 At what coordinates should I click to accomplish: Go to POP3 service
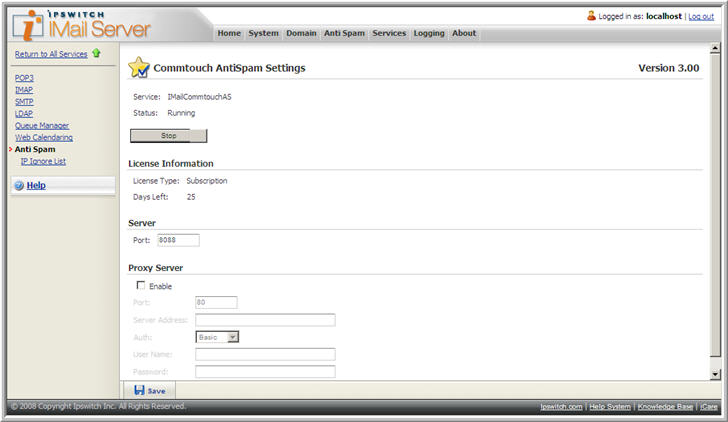[x=24, y=78]
